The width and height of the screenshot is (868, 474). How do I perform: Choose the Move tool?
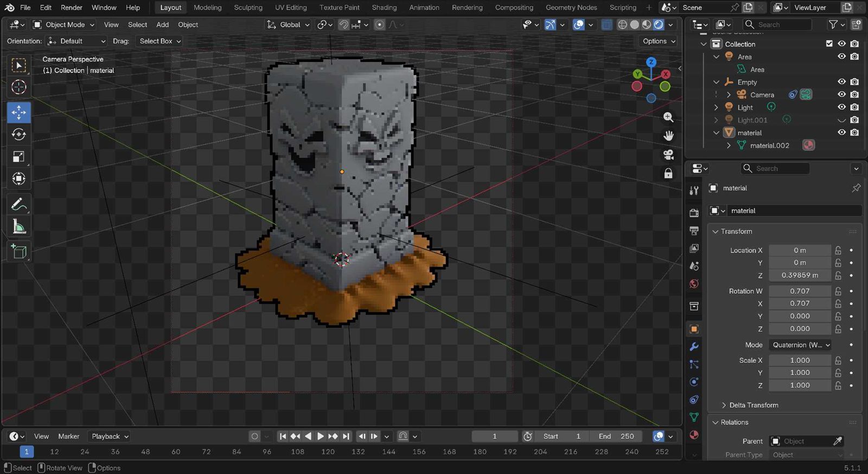tap(19, 112)
